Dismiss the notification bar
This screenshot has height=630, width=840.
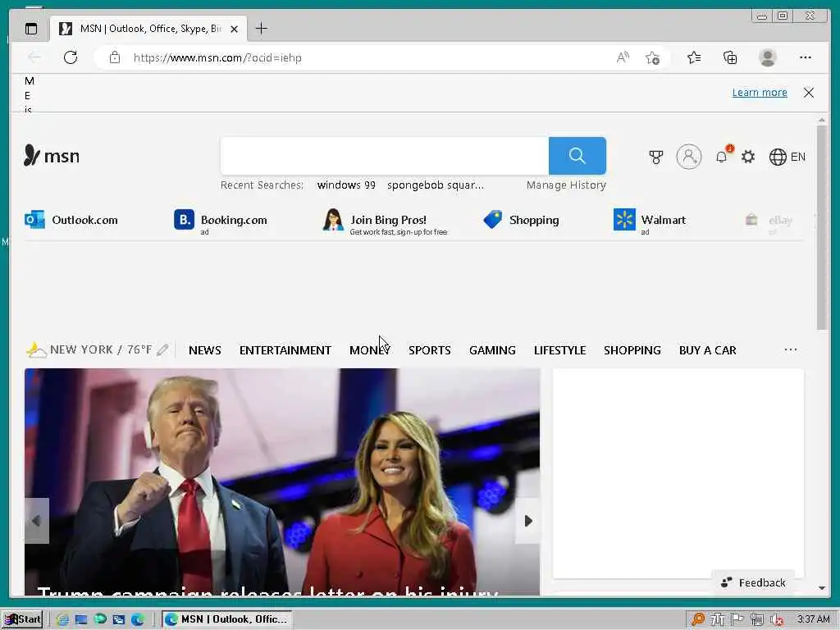808,93
